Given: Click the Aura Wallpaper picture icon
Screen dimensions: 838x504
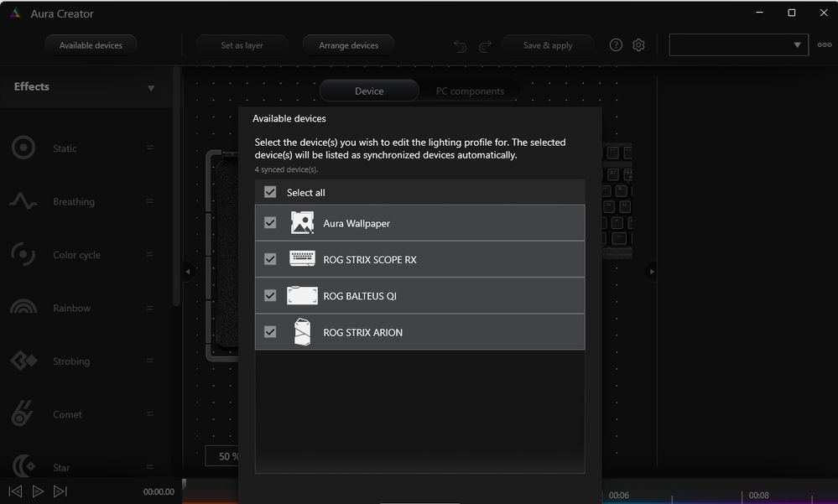Looking at the screenshot, I should (302, 223).
